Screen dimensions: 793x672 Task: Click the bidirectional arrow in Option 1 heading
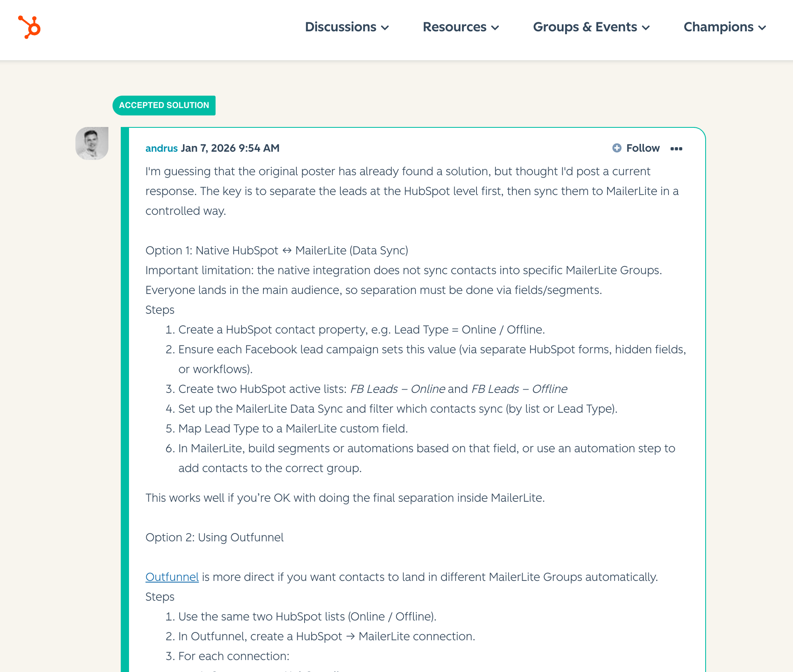[x=287, y=250]
